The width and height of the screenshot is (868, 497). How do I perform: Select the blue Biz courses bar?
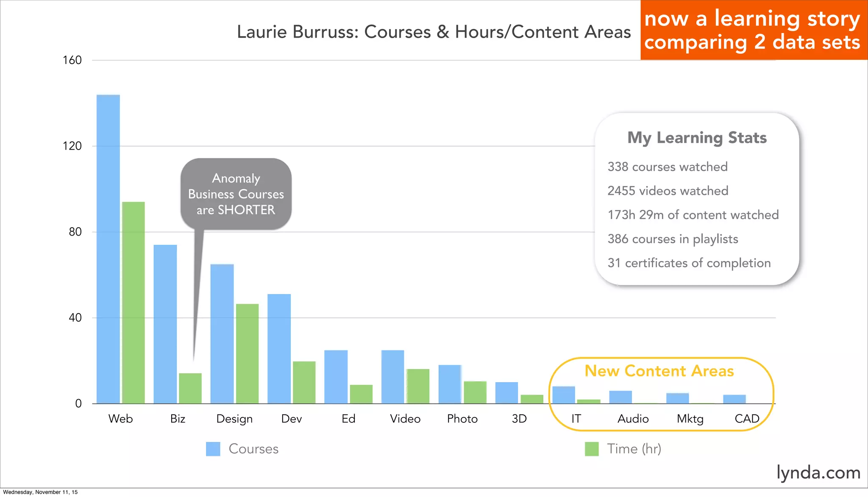pyautogui.click(x=165, y=324)
